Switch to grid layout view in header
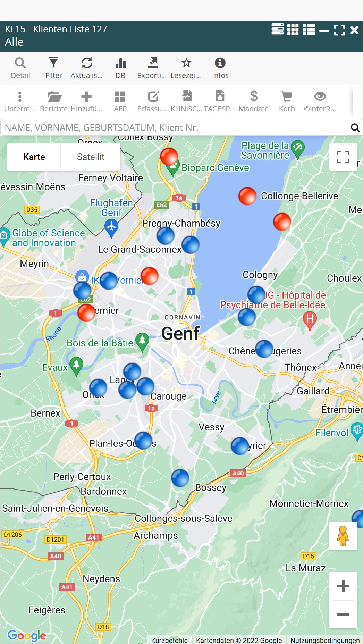 [293, 30]
